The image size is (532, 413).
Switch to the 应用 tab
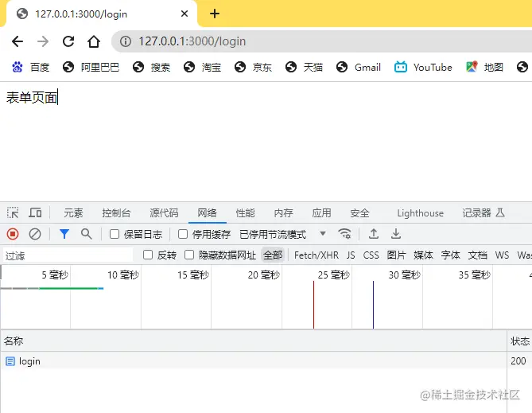[321, 213]
